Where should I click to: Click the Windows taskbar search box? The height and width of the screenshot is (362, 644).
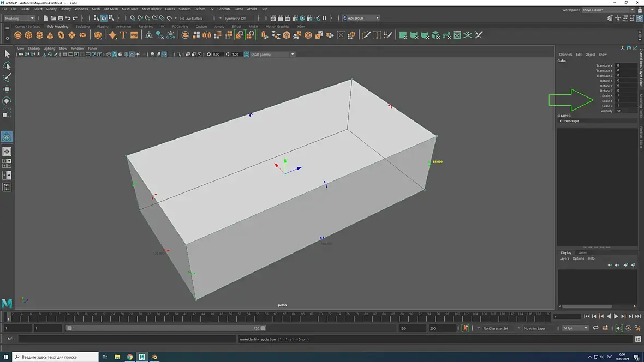55,357
